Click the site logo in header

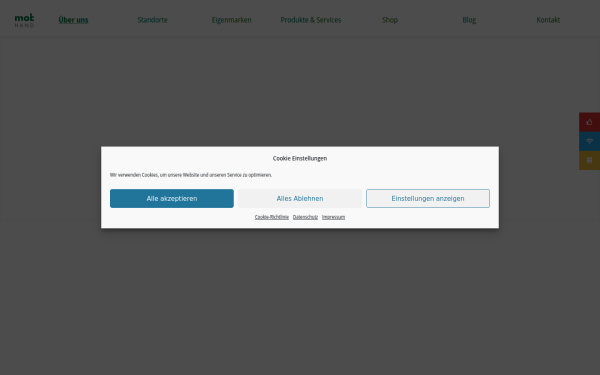click(x=24, y=20)
